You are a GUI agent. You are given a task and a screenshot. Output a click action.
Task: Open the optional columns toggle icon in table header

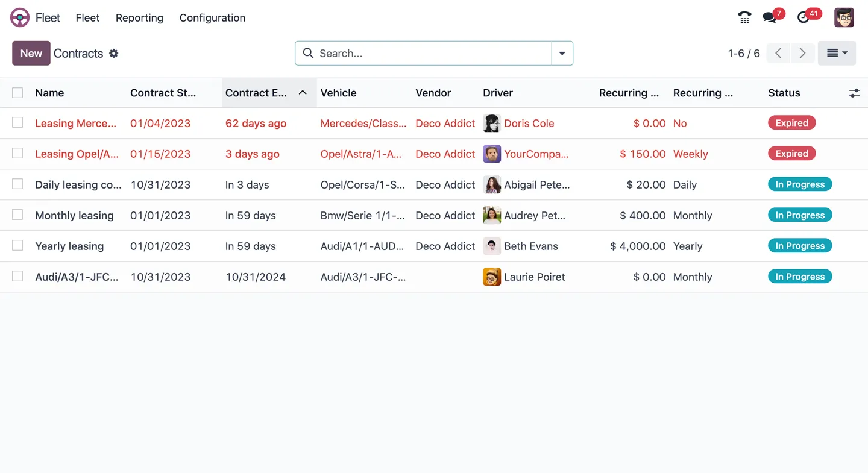click(x=854, y=93)
